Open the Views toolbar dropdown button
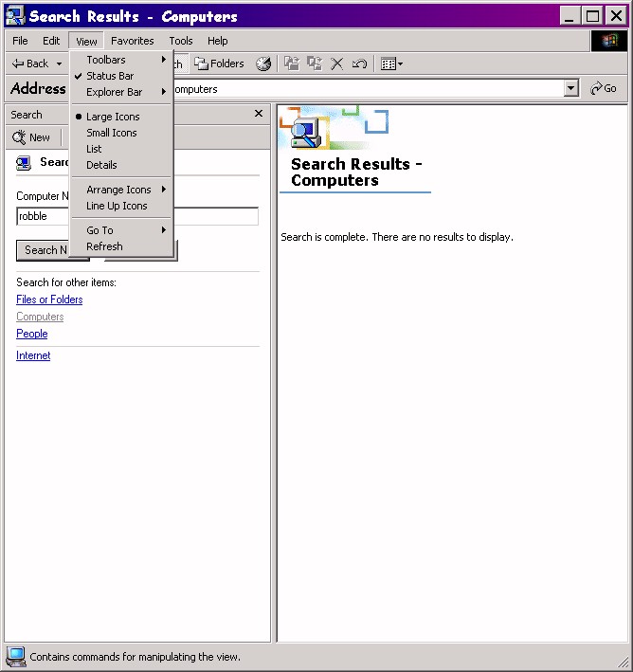This screenshot has width=633, height=672. pyautogui.click(x=391, y=64)
